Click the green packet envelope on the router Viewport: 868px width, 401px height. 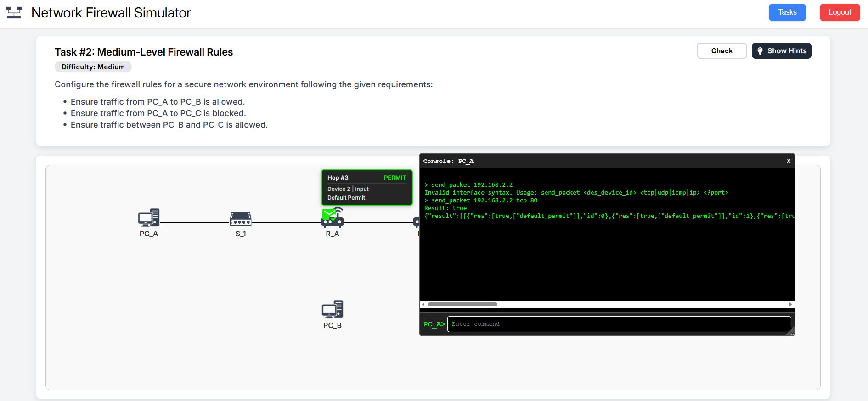coord(329,214)
